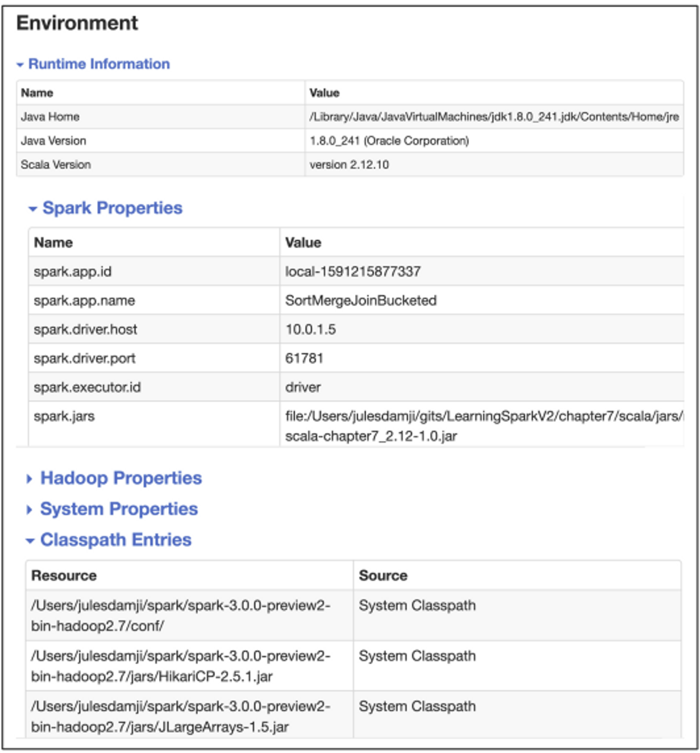
Task: Collapse Classpath Entries triangle icon
Action: click(x=30, y=541)
